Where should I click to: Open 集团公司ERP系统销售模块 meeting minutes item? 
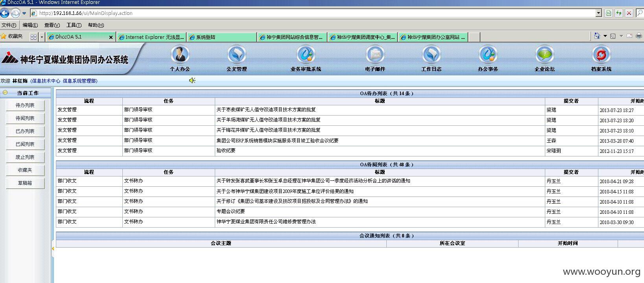(277, 140)
